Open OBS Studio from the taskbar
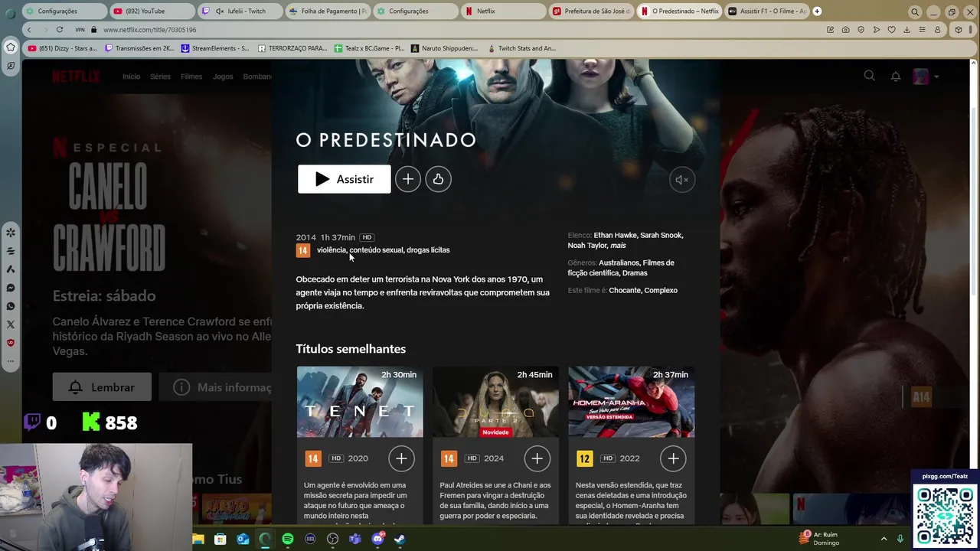The width and height of the screenshot is (980, 551). coord(332,539)
